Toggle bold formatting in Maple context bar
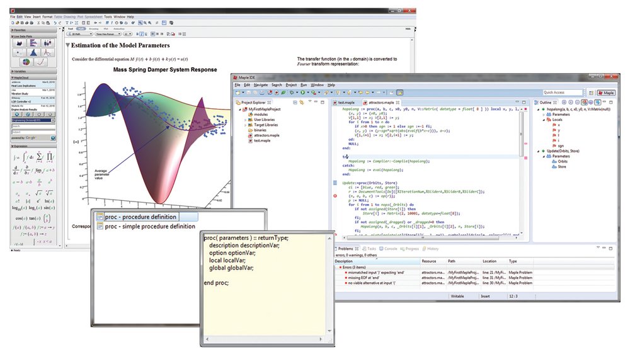Image resolution: width=630 pixels, height=364 pixels. [x=137, y=34]
